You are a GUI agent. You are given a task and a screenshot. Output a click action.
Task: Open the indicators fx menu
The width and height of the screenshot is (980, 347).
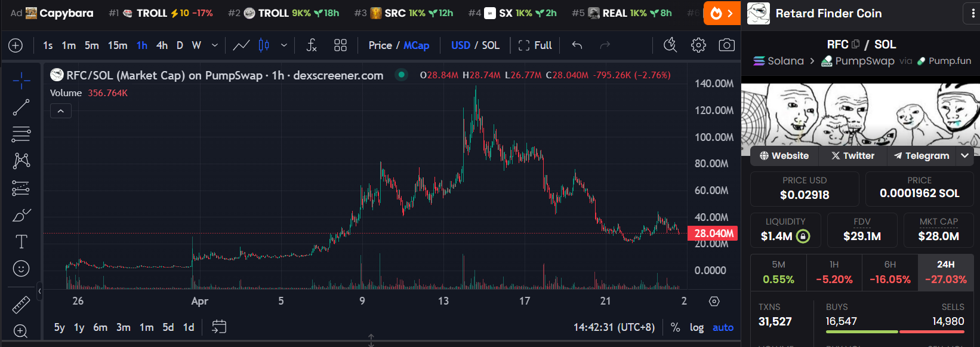coord(312,45)
